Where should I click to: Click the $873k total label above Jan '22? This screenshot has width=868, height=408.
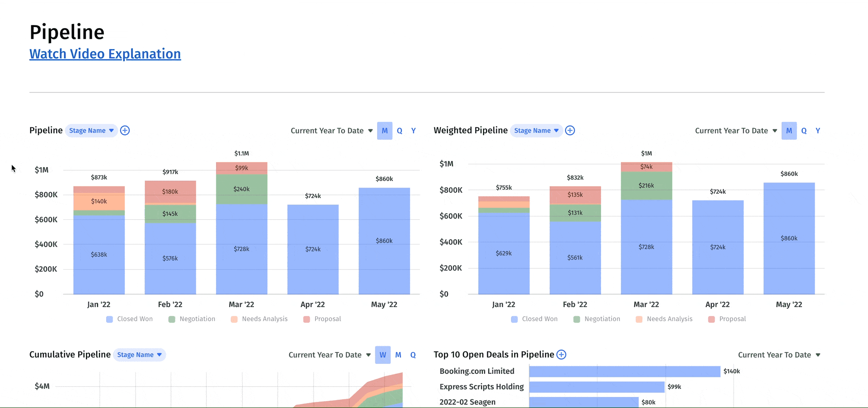tap(99, 178)
